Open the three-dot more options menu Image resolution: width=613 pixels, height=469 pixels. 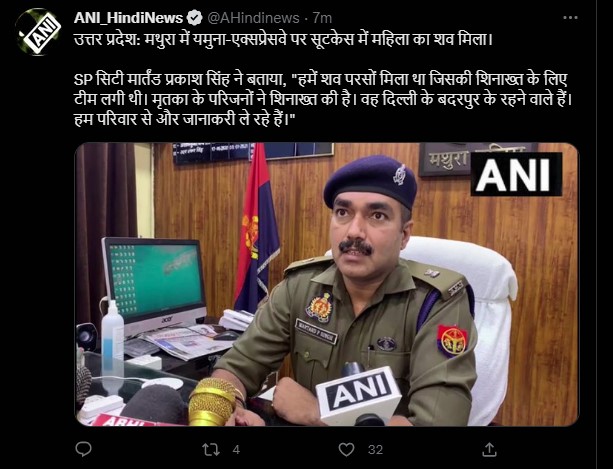[570, 18]
